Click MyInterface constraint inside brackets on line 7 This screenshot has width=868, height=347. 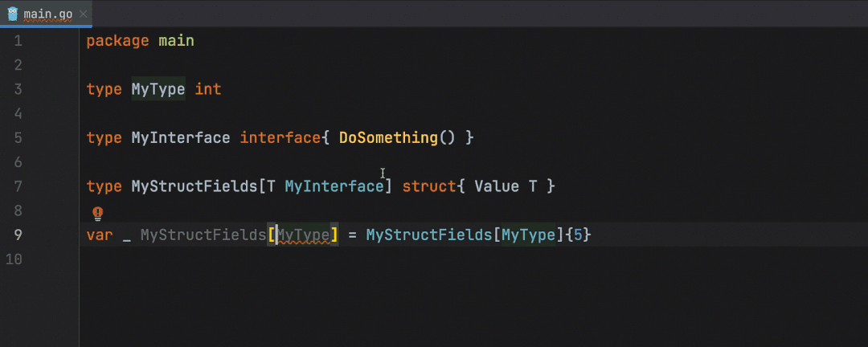coord(334,186)
